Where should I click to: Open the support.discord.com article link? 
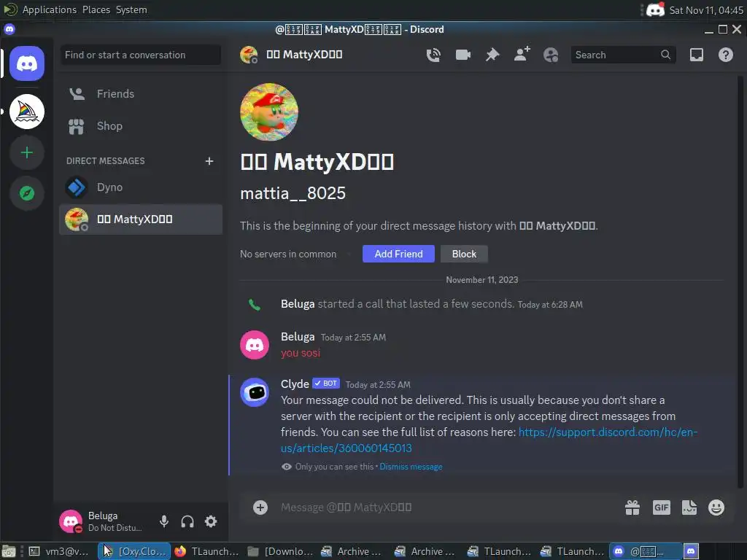point(608,432)
